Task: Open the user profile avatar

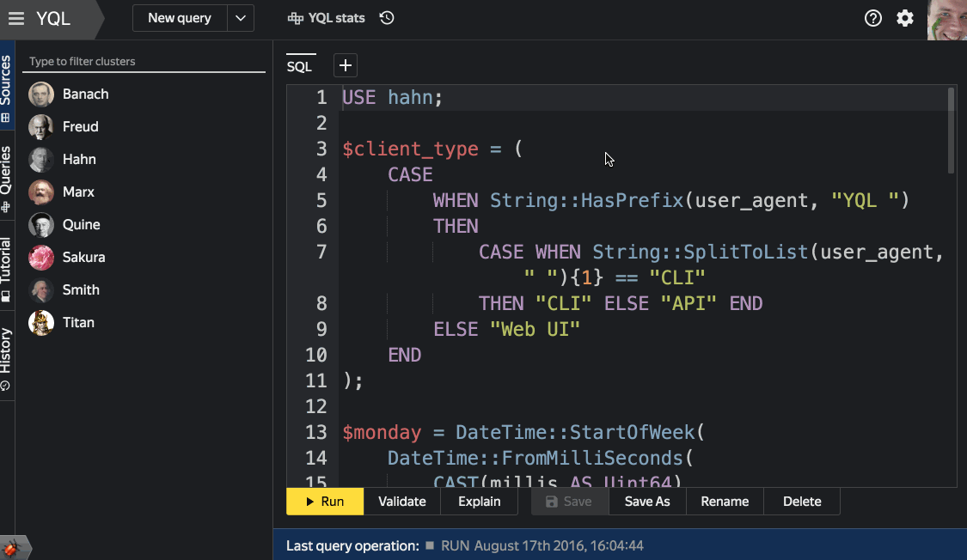Action: pyautogui.click(x=946, y=20)
